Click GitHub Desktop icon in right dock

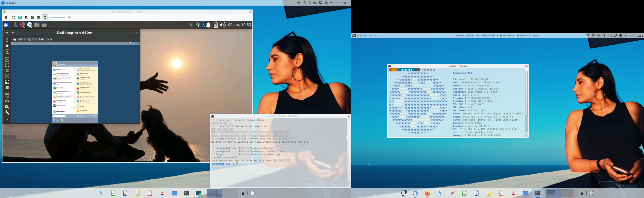415,193
